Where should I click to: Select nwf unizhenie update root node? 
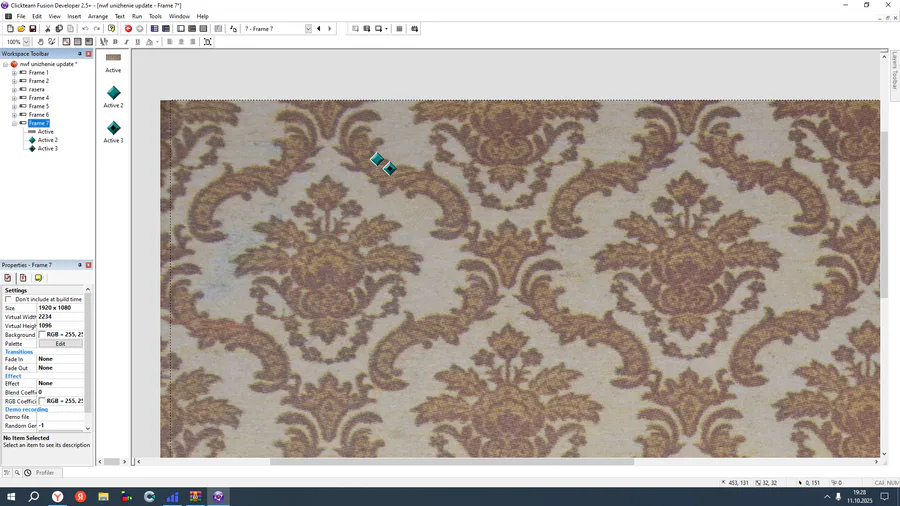pos(48,64)
